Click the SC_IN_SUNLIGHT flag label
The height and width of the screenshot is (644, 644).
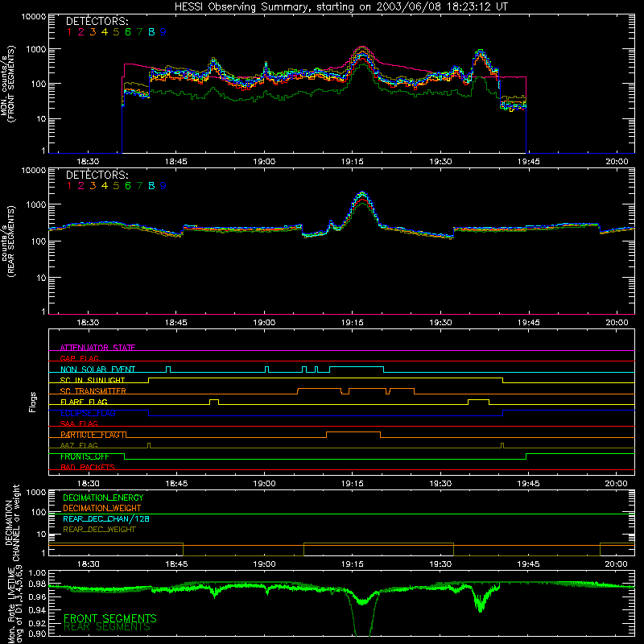point(93,380)
